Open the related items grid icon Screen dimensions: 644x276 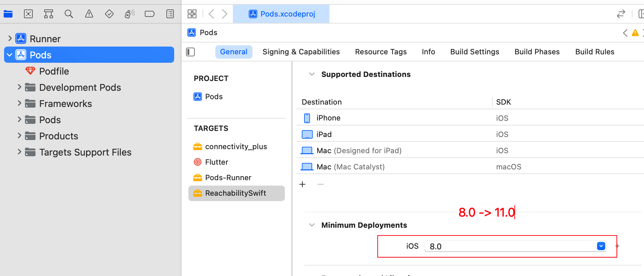point(192,14)
